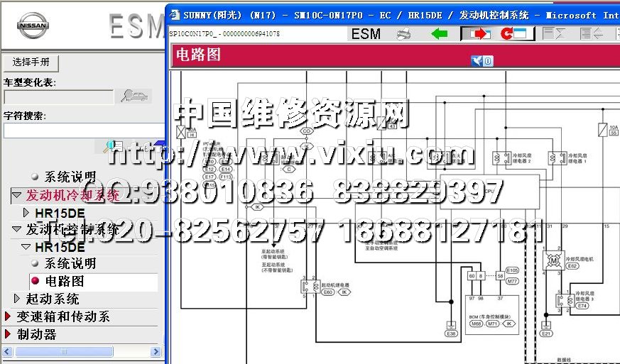
Task: Click the M77 connector label
Action: tap(512, 282)
